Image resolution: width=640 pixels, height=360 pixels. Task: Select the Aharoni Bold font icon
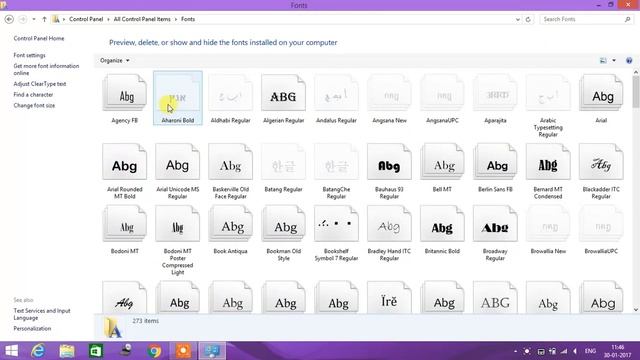(x=178, y=93)
